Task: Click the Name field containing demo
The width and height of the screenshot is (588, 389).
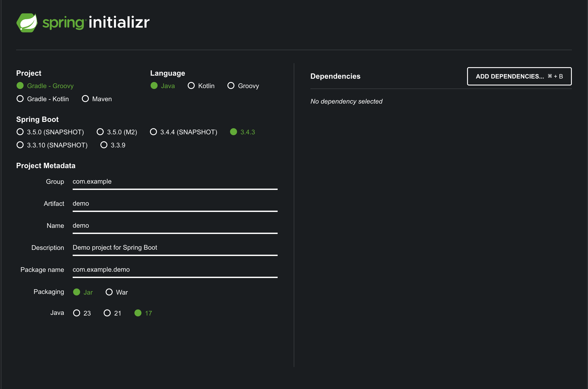Action: (175, 225)
